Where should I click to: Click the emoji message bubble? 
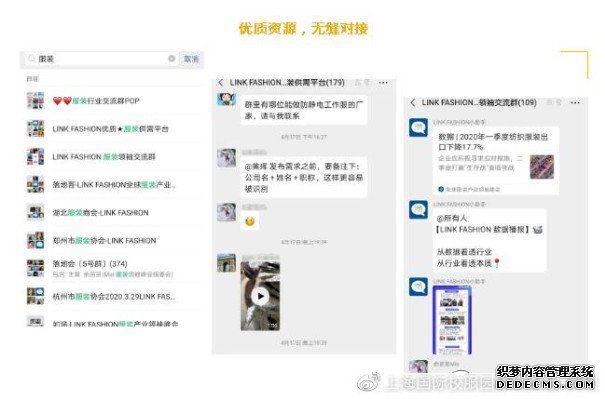tap(250, 221)
